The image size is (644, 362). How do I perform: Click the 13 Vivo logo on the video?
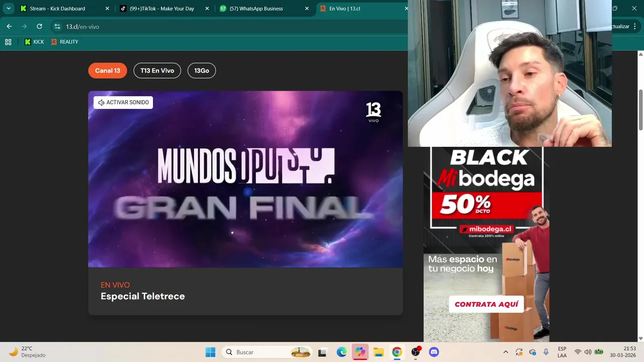pos(373,112)
